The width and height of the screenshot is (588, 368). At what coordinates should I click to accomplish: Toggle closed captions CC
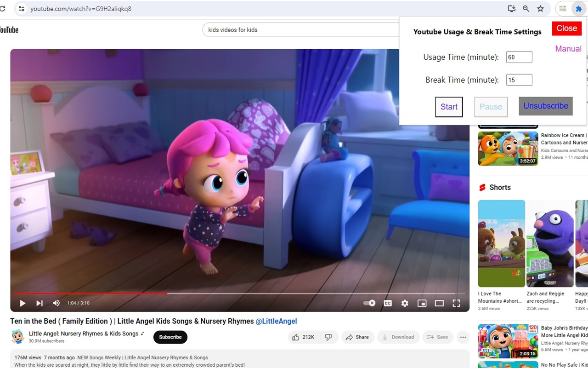point(388,303)
